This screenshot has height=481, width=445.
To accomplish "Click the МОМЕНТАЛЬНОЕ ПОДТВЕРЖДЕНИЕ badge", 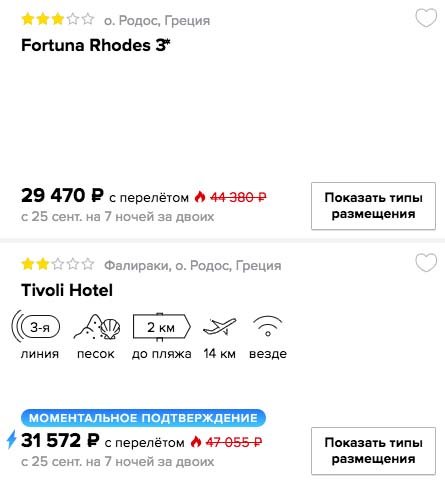I will pos(143,418).
